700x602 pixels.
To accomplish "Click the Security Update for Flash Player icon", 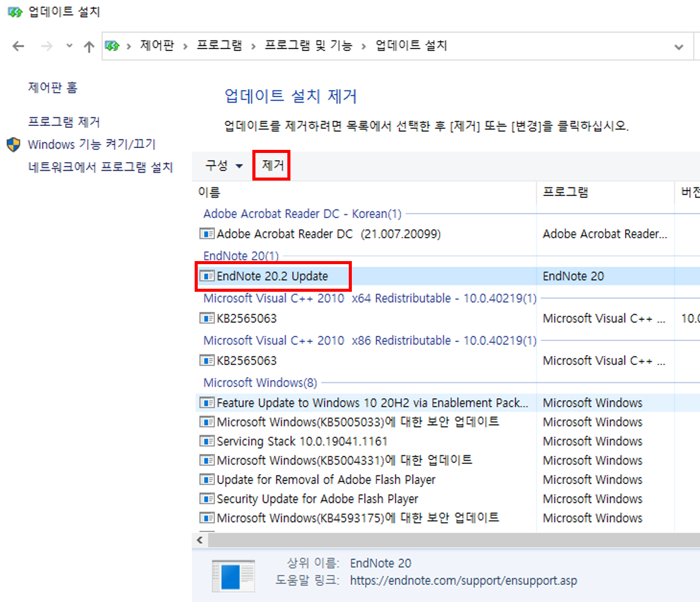I will point(206,499).
